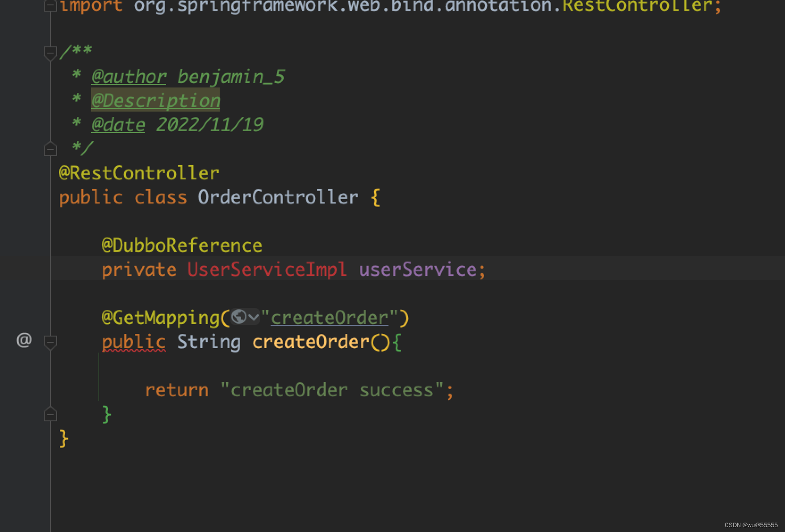Click the @ gutter icon beside createOrder
This screenshot has width=785, height=532.
pos(24,340)
